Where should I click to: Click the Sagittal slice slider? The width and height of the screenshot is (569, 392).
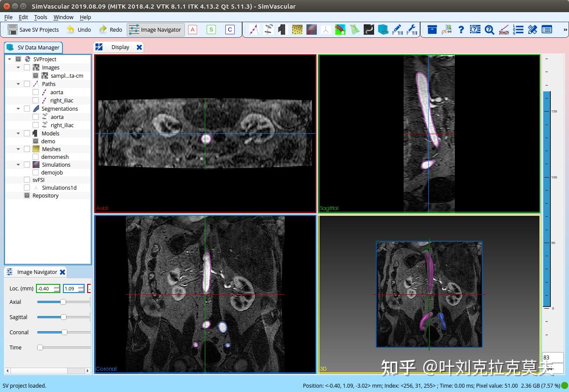[63, 317]
